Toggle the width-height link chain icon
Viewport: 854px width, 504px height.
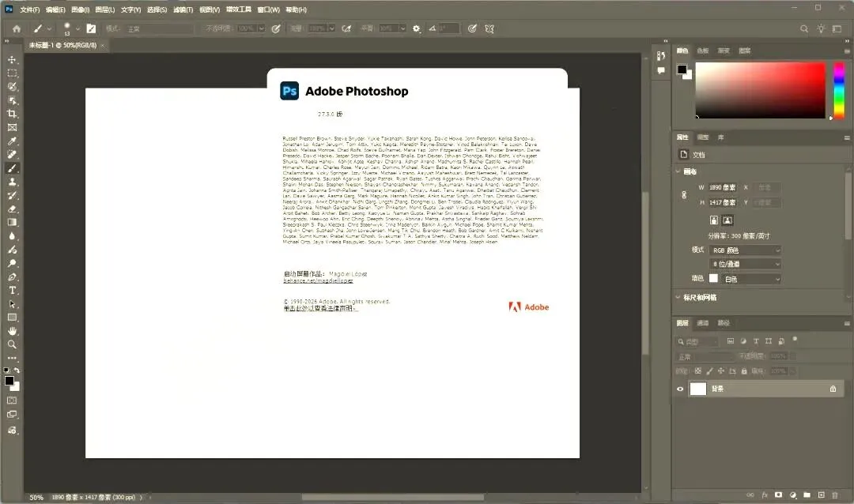click(684, 195)
